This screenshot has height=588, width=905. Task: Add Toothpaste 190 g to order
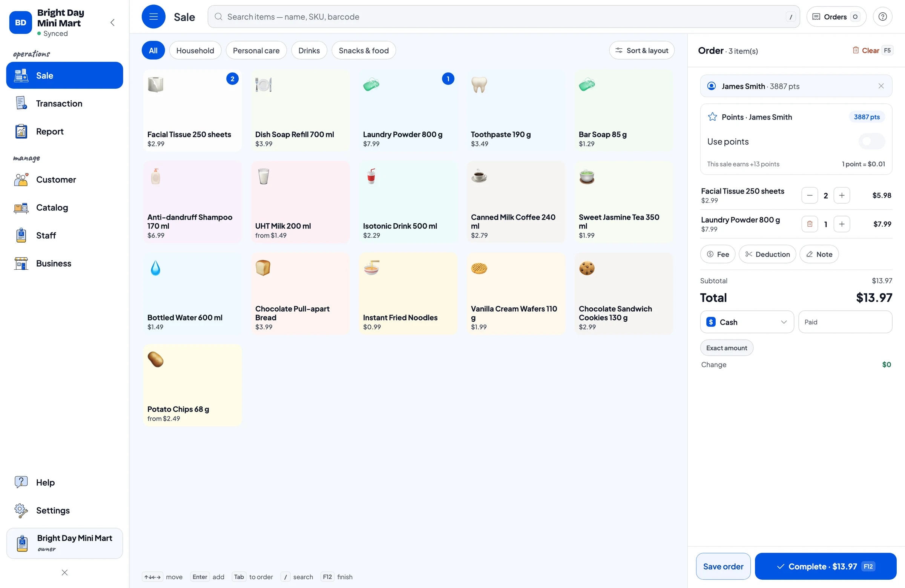pos(515,110)
